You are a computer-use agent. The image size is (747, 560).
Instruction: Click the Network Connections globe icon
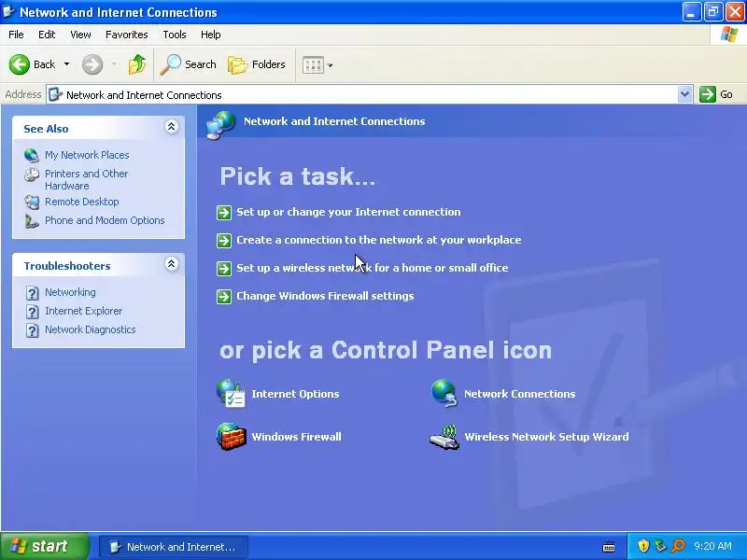click(x=444, y=393)
